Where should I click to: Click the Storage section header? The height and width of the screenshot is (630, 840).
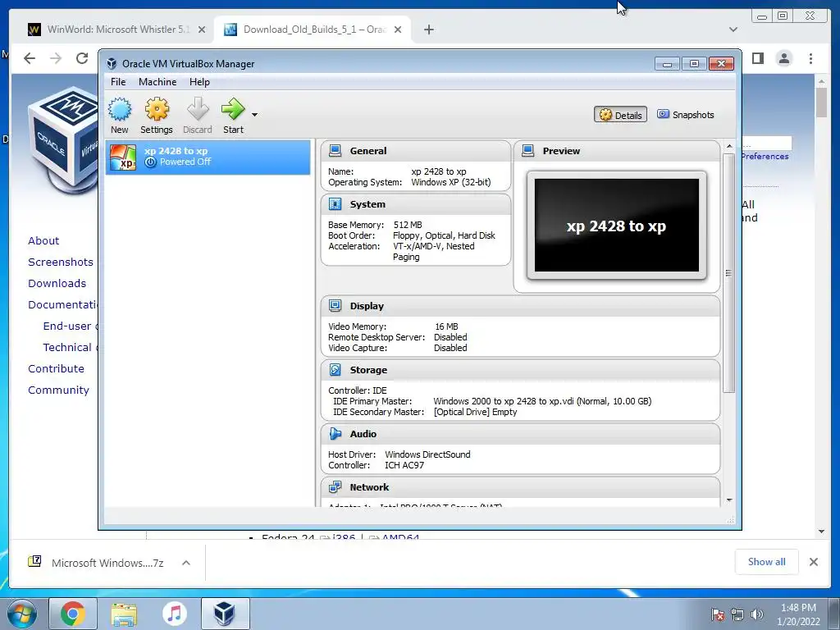tap(520, 370)
